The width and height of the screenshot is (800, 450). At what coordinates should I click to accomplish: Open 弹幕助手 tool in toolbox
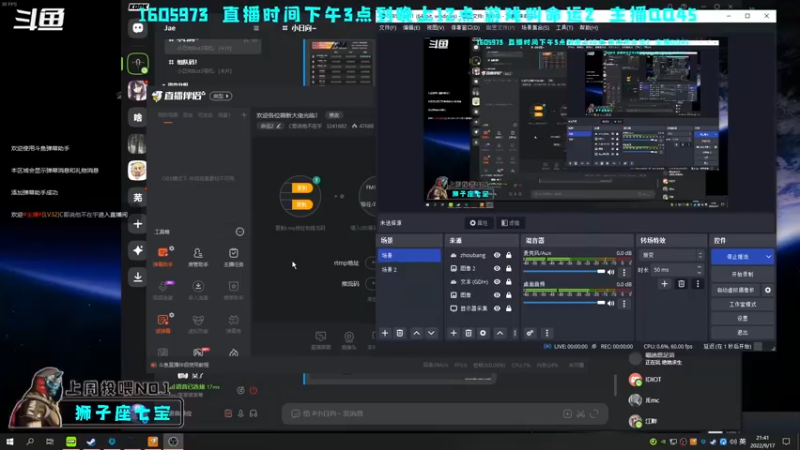pyautogui.click(x=163, y=257)
